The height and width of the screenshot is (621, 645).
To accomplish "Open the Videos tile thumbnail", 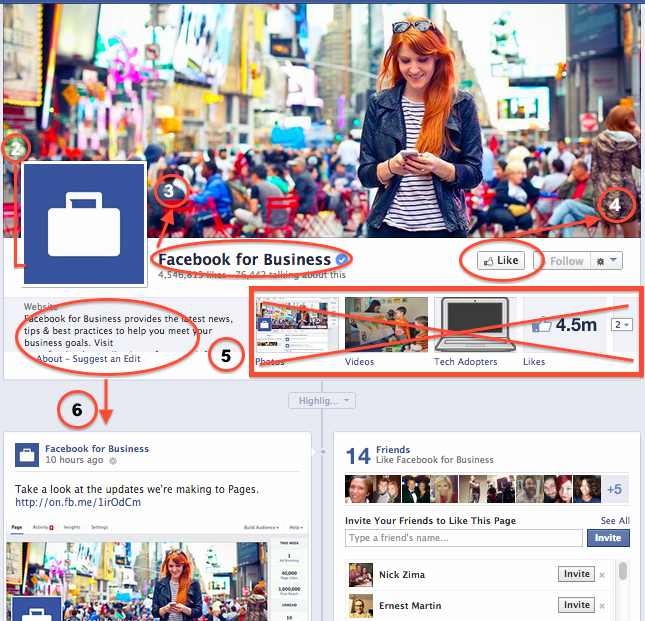I will tap(386, 325).
